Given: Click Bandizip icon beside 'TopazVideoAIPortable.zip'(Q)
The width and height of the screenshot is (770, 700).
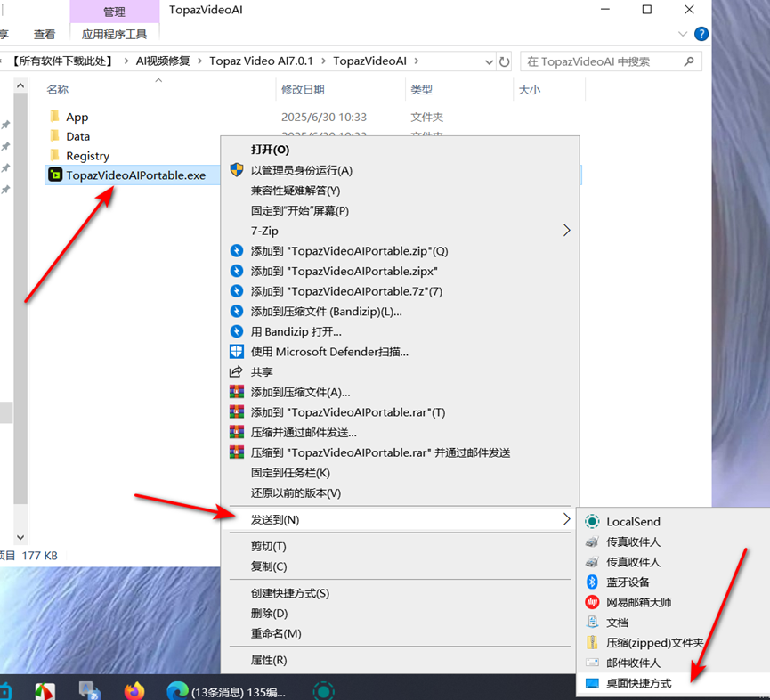Looking at the screenshot, I should (x=237, y=251).
